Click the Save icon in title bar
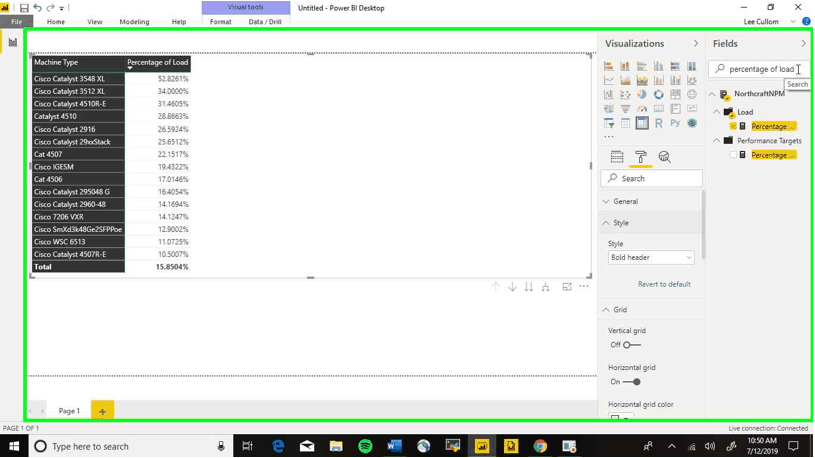 point(24,8)
